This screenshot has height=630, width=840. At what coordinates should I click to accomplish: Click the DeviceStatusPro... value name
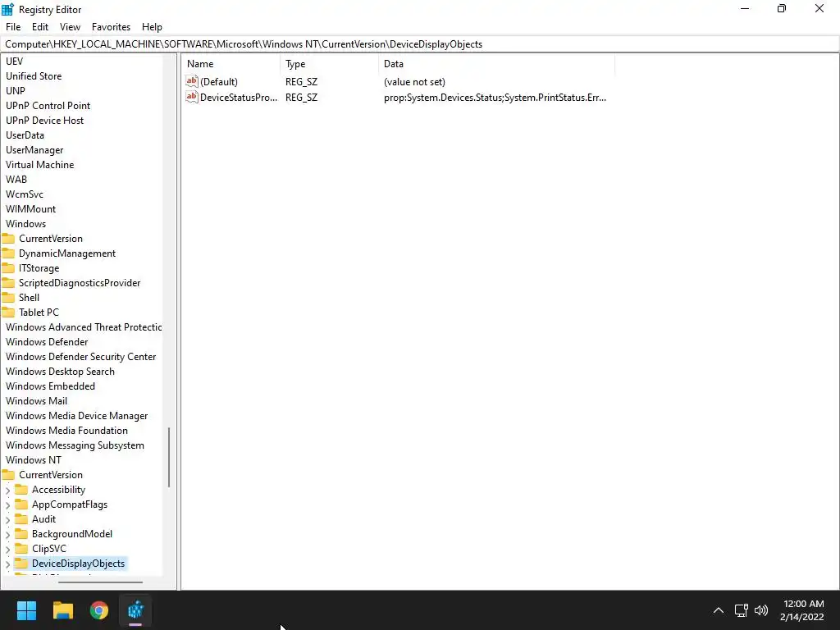(239, 98)
